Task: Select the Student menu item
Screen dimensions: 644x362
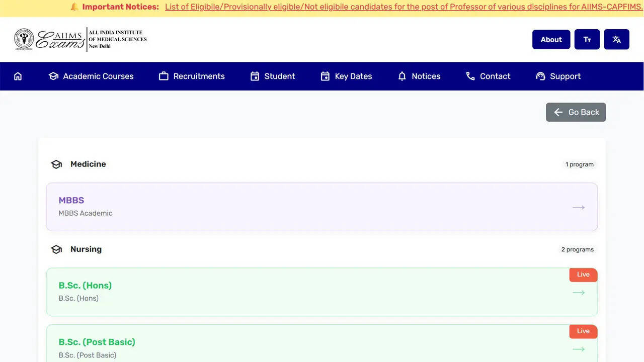Action: pos(273,76)
